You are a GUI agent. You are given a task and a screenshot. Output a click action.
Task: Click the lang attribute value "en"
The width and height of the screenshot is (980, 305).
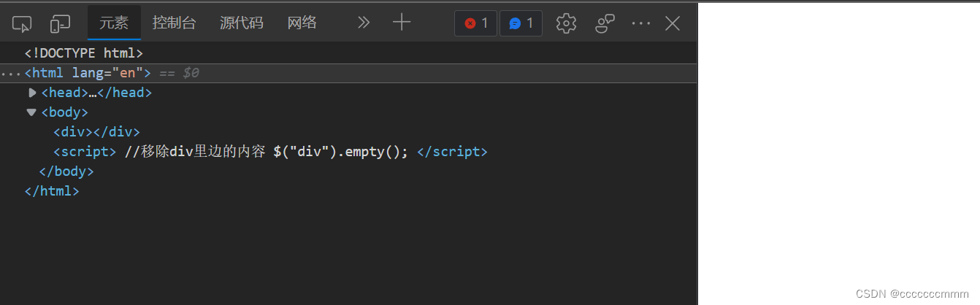[128, 73]
